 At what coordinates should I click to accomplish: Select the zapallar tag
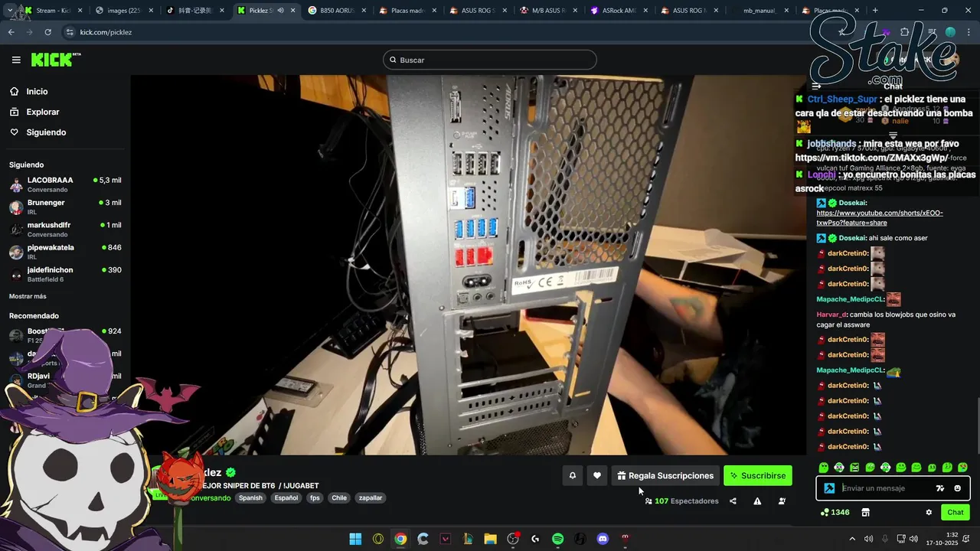371,497
